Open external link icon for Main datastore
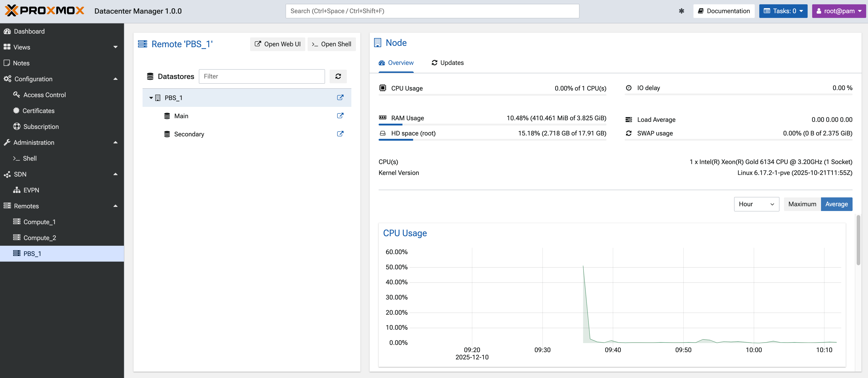Viewport: 868px width, 378px height. [x=340, y=116]
